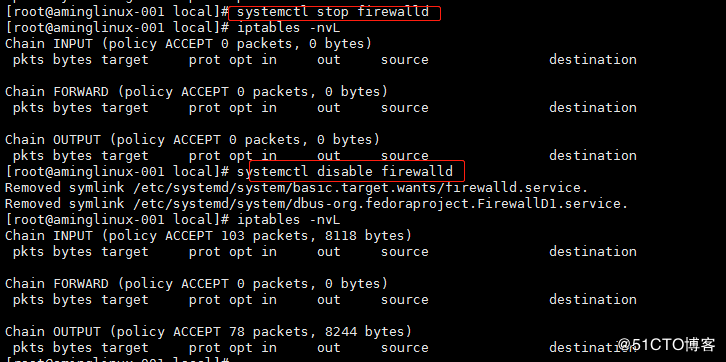
Task: Click the first 'Chain INPUT' line with 0 packets
Action: click(188, 44)
